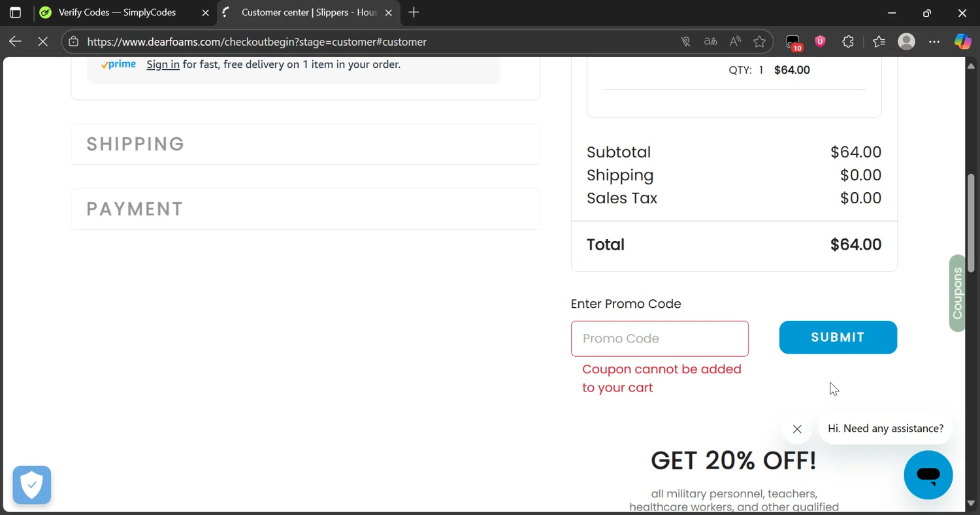Image resolution: width=980 pixels, height=515 pixels.
Task: Expand the PAYMENT section
Action: click(306, 208)
